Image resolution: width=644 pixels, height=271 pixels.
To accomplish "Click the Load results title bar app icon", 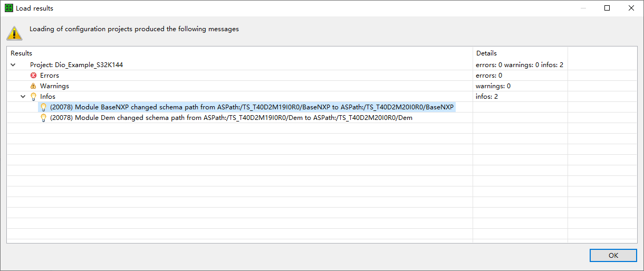I will tap(8, 8).
